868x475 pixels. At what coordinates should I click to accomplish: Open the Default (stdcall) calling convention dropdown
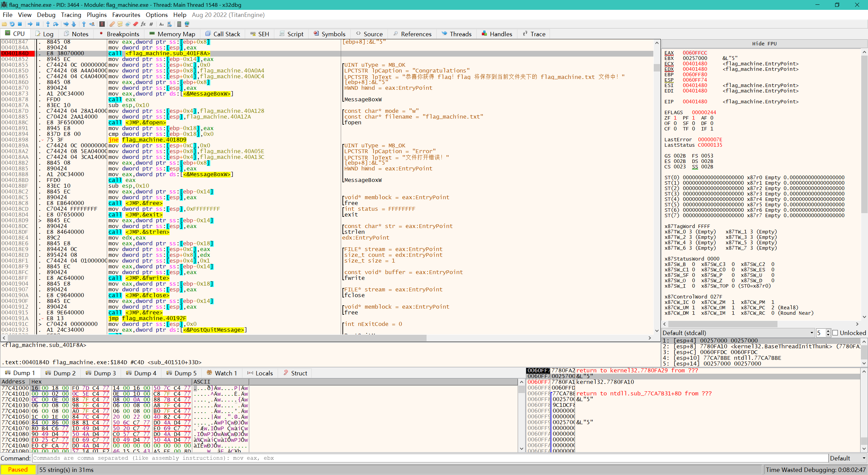[738, 333]
